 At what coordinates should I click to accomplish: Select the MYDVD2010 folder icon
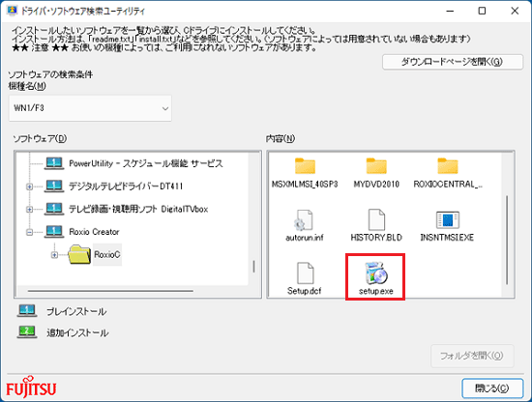(376, 166)
